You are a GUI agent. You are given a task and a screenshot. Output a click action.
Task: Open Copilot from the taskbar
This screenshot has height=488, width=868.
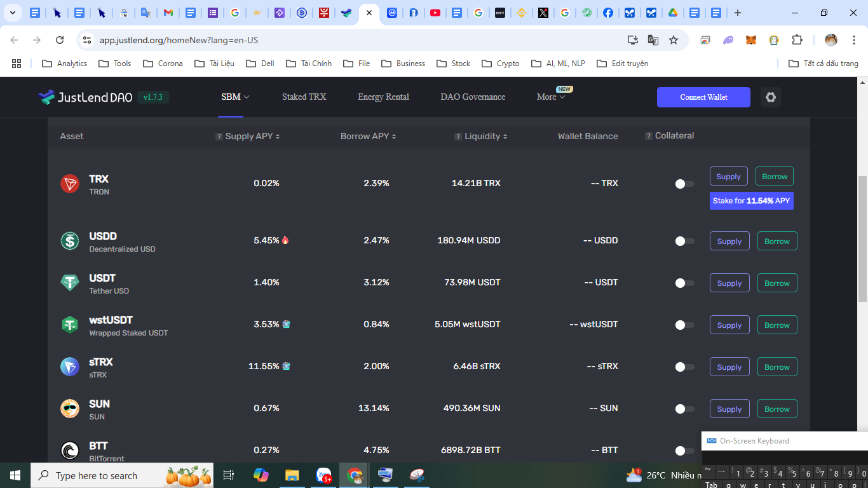pos(261,475)
